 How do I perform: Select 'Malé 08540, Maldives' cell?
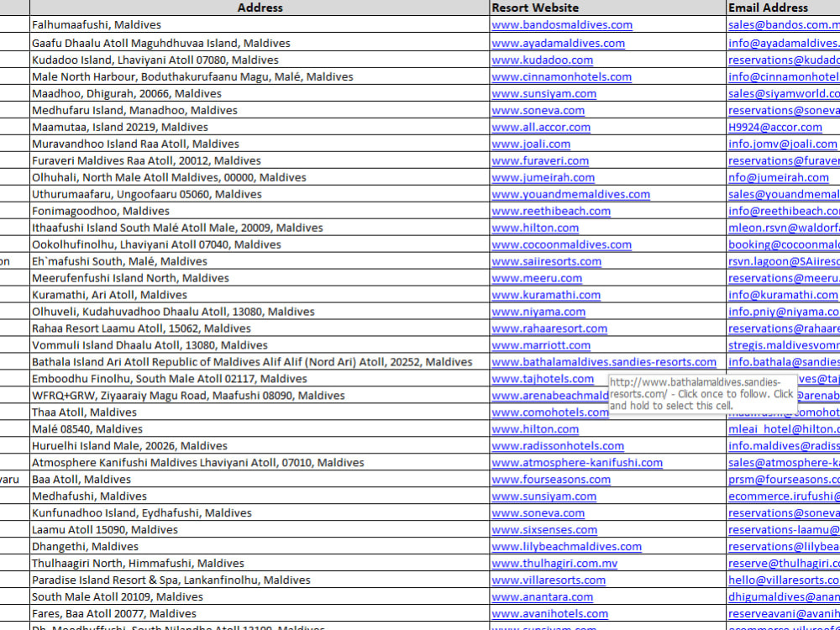[x=260, y=429]
